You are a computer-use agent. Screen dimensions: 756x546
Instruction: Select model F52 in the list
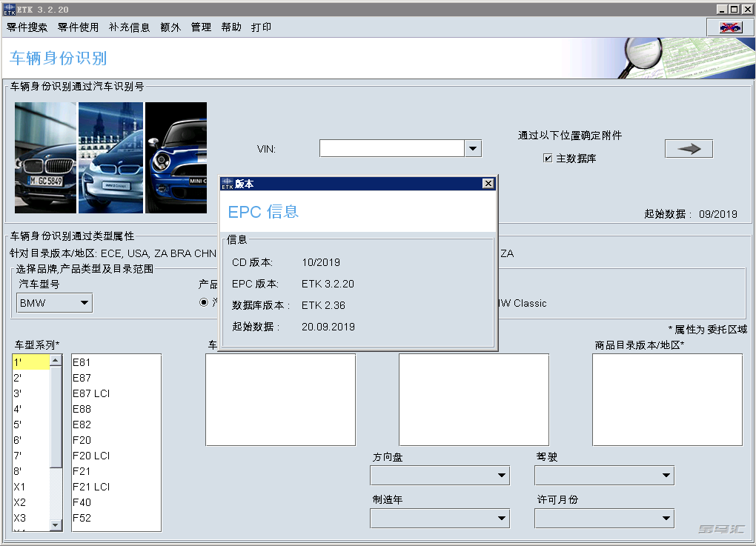(116, 518)
